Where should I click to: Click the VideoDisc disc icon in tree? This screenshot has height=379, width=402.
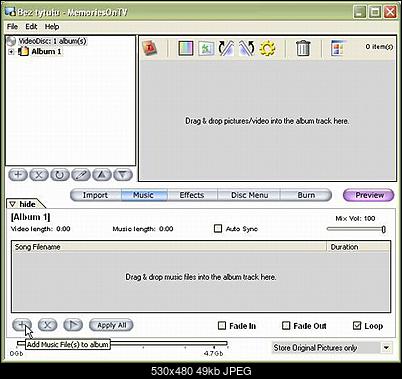pyautogui.click(x=12, y=41)
